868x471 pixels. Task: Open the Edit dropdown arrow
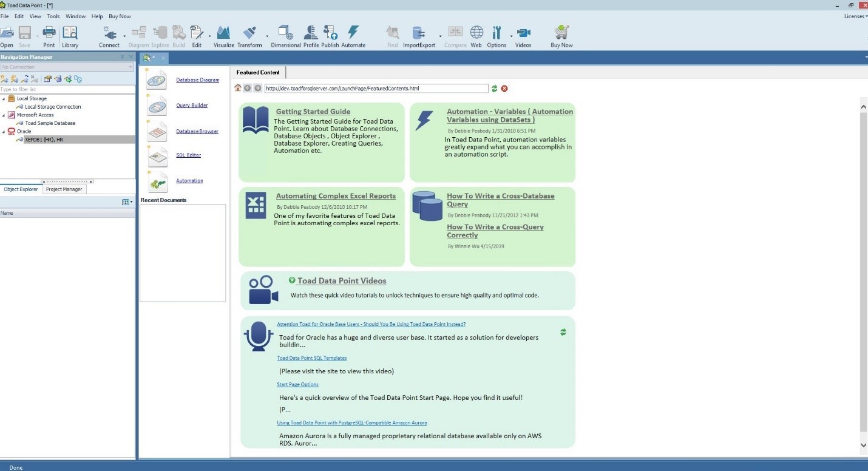(210, 35)
